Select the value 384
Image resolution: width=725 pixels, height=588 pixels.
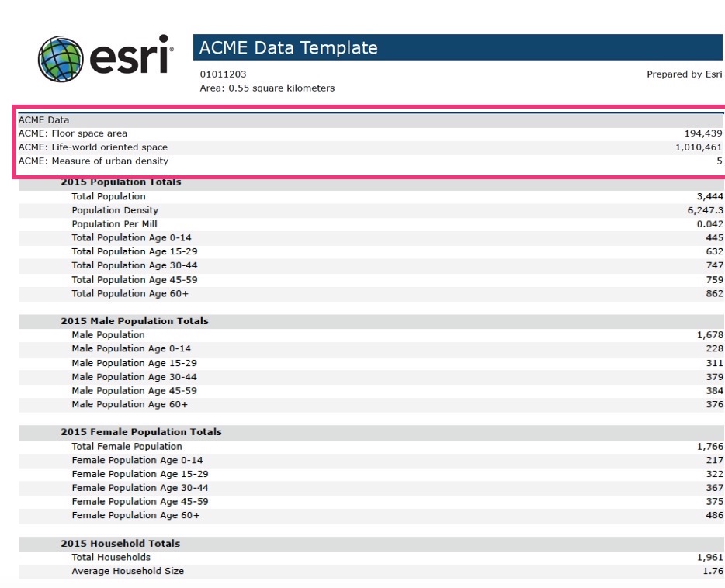click(714, 391)
